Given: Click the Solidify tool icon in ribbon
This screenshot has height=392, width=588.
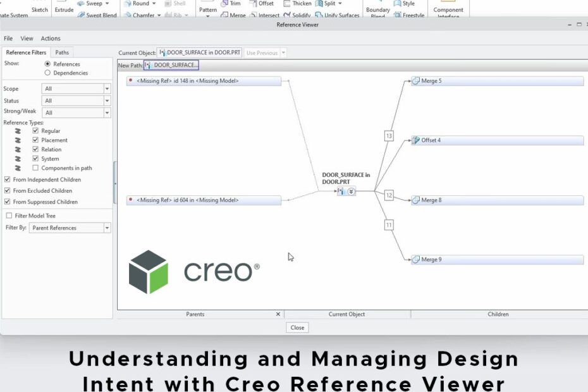Looking at the screenshot, I should tap(287, 15).
